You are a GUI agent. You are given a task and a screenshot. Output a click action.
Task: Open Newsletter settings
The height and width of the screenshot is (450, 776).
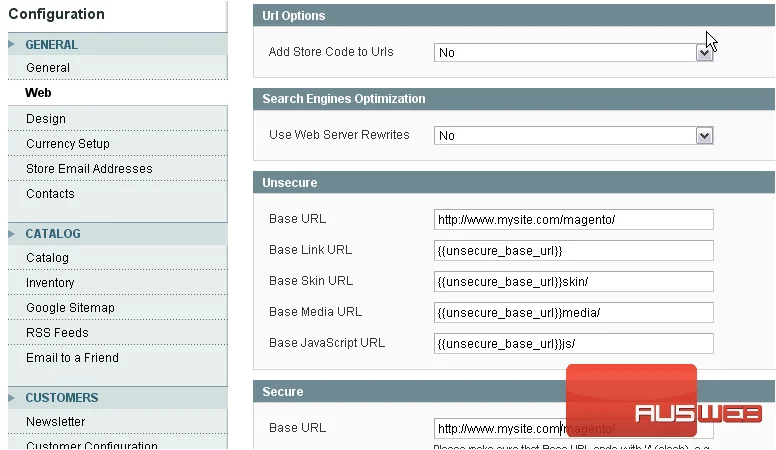point(55,422)
